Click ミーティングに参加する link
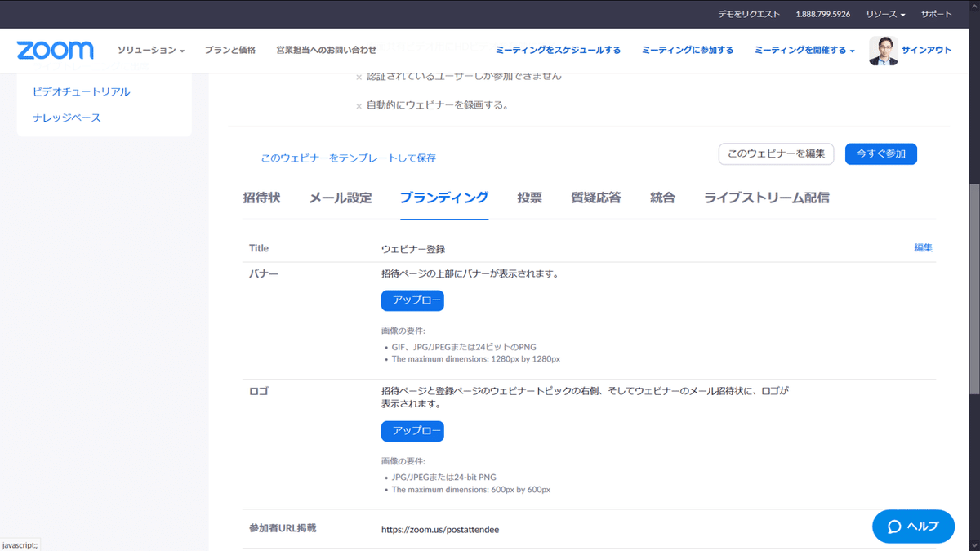Viewport: 980px width, 551px height. pyautogui.click(x=688, y=51)
